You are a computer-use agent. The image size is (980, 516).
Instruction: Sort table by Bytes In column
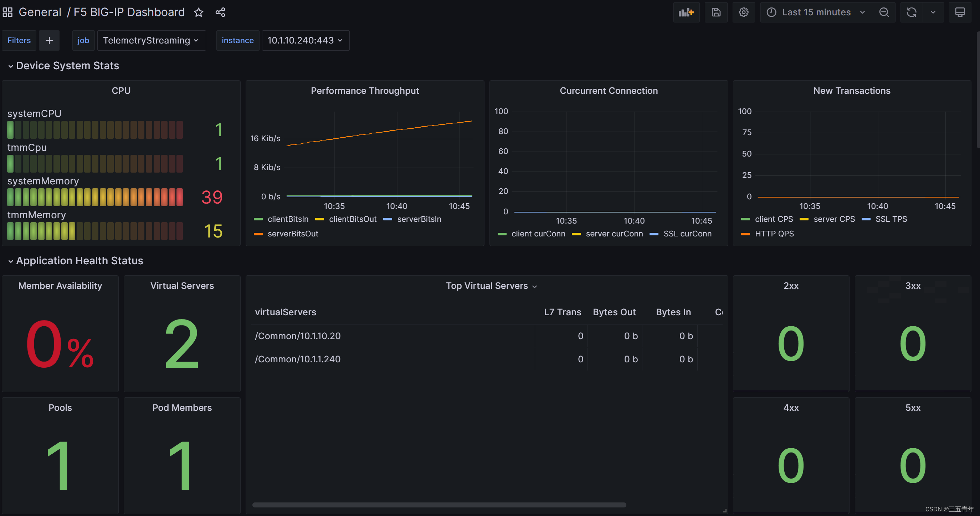click(673, 312)
